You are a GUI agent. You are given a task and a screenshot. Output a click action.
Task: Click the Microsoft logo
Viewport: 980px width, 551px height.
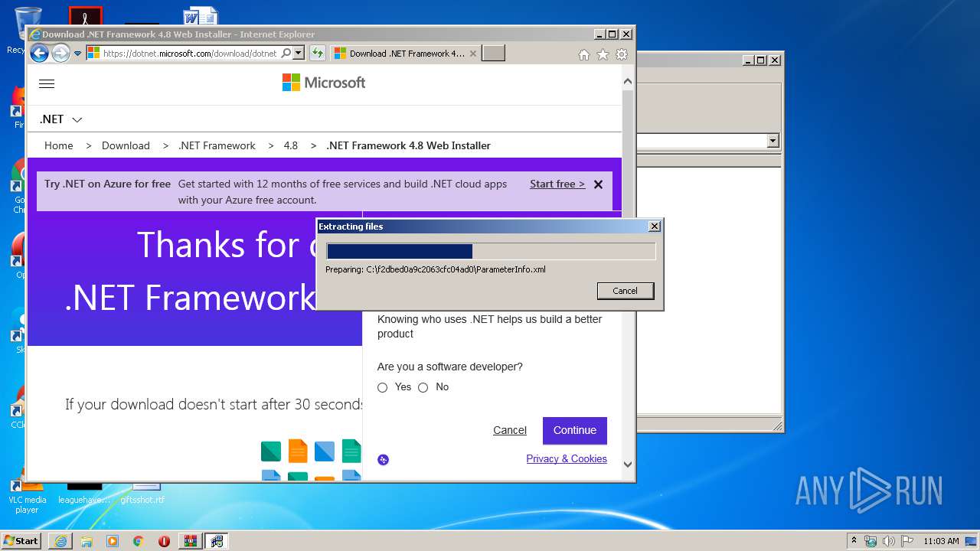(324, 83)
